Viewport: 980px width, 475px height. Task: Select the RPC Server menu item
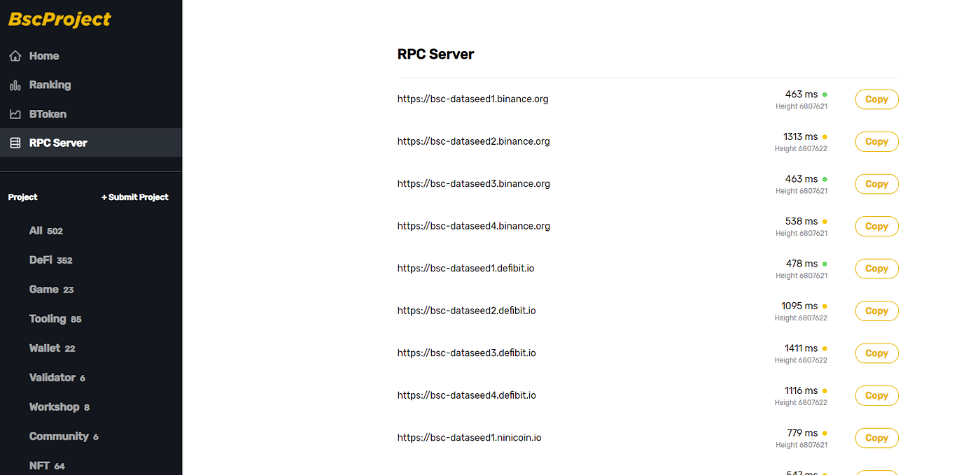pos(91,143)
